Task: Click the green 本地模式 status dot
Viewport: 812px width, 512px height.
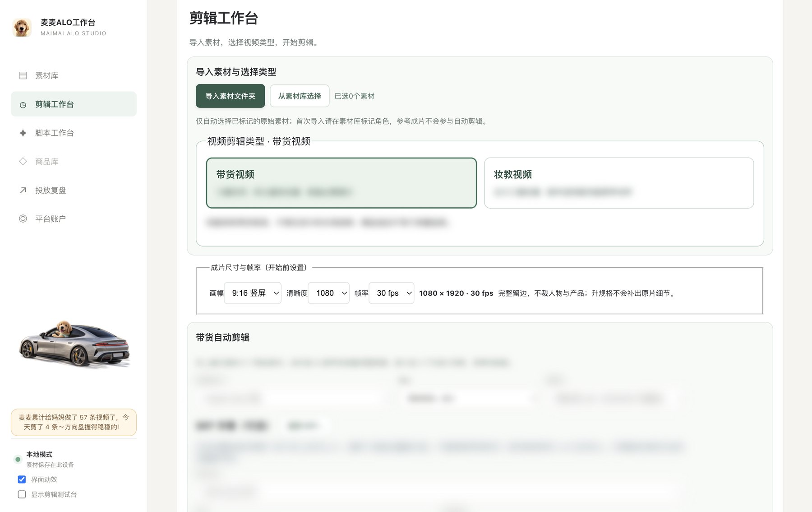Action: [x=18, y=459]
